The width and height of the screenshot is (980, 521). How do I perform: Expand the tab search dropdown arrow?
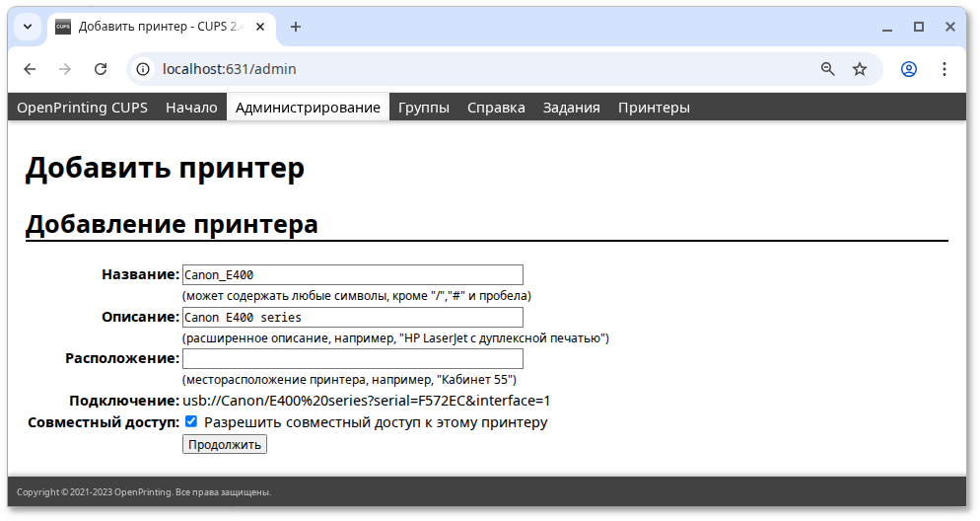[x=28, y=27]
